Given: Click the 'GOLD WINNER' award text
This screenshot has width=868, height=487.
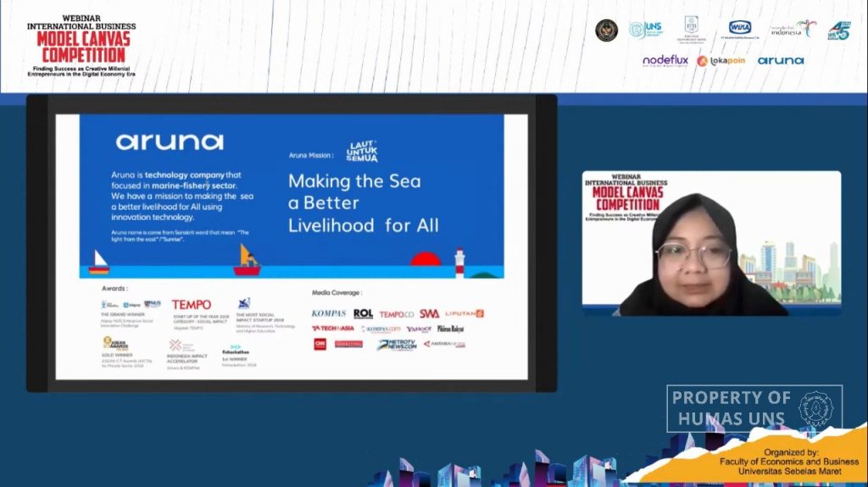Looking at the screenshot, I should [x=117, y=355].
